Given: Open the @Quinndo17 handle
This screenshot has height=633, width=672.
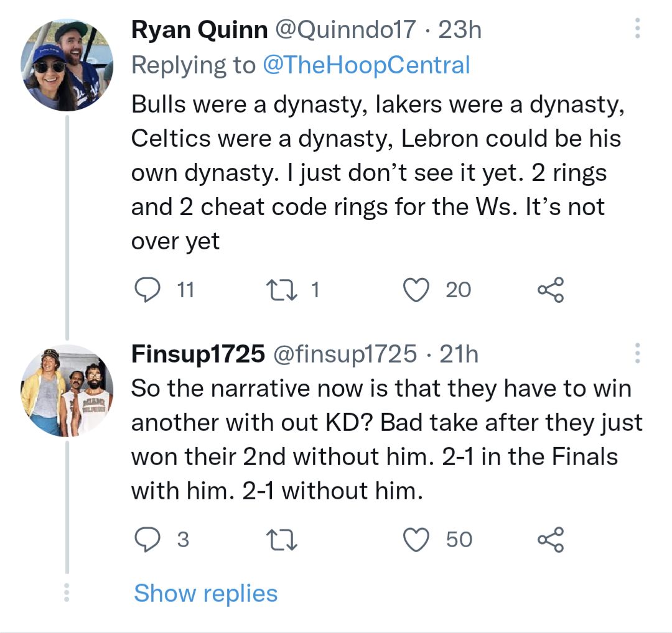Looking at the screenshot, I should point(345,30).
